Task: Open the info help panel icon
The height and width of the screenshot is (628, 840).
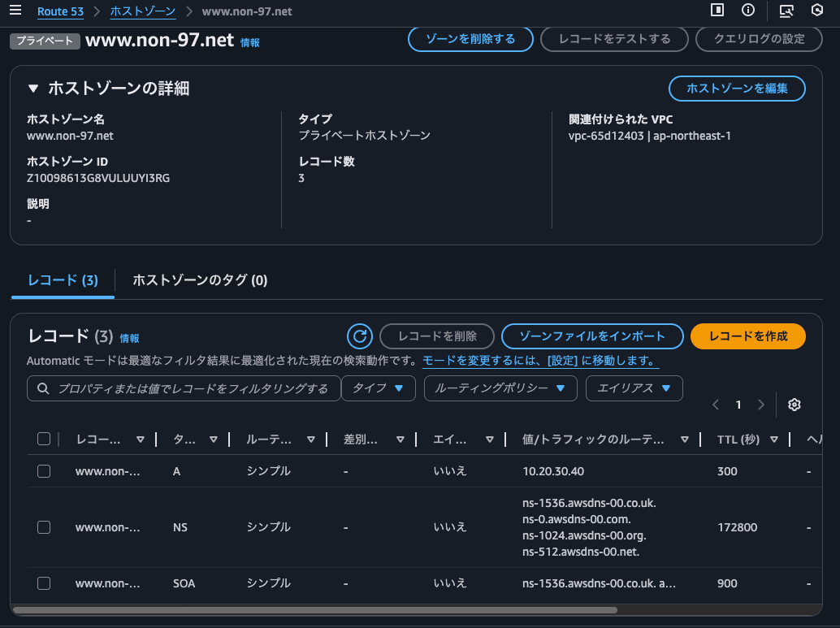Action: (x=747, y=11)
